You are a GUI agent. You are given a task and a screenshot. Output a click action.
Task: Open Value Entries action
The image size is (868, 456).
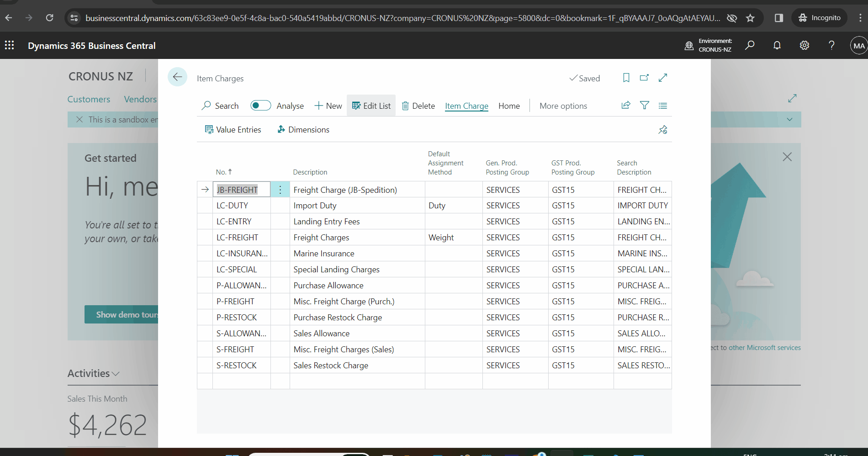(233, 130)
